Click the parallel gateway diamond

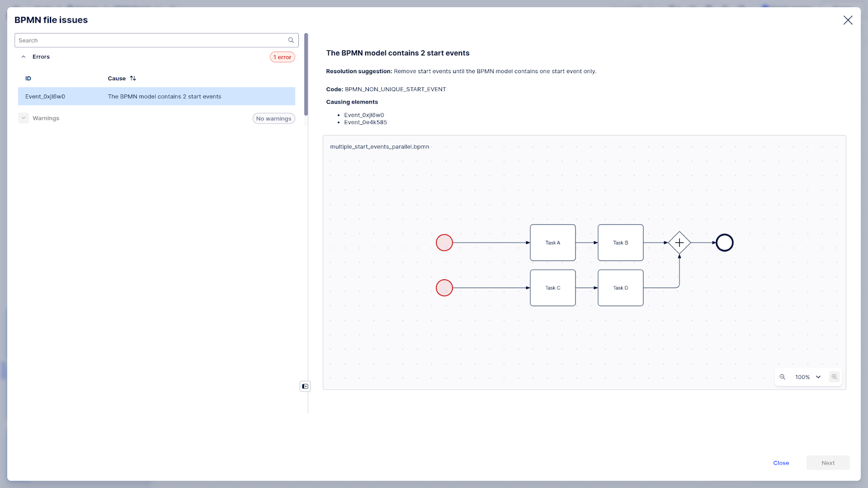(x=679, y=243)
